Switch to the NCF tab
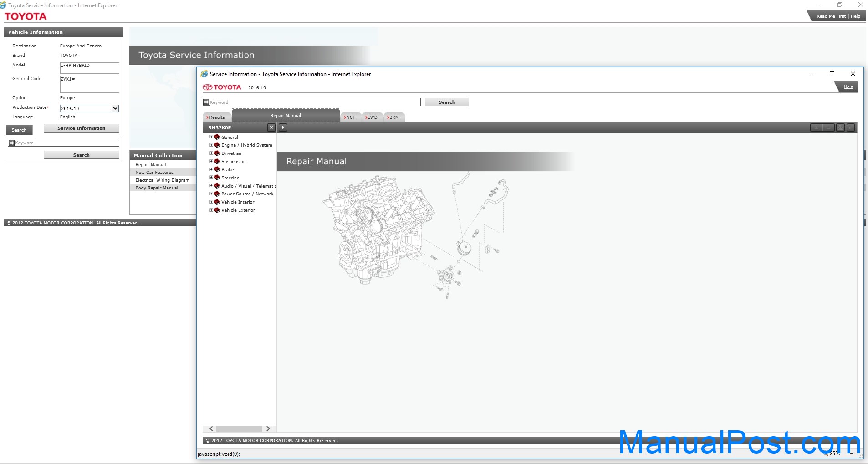 coord(351,117)
